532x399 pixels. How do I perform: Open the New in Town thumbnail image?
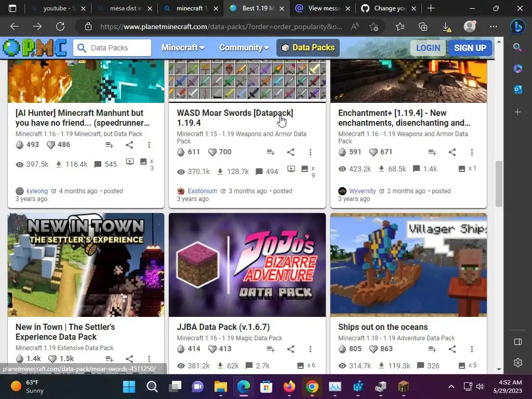86,265
